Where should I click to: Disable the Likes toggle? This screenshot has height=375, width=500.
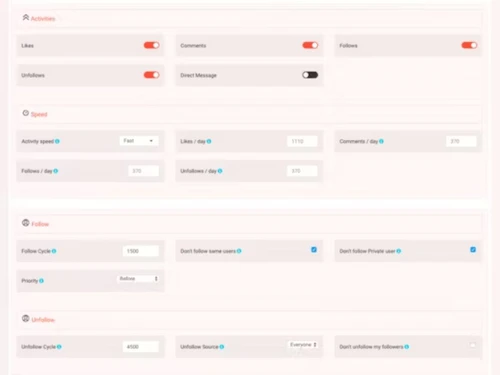point(151,45)
